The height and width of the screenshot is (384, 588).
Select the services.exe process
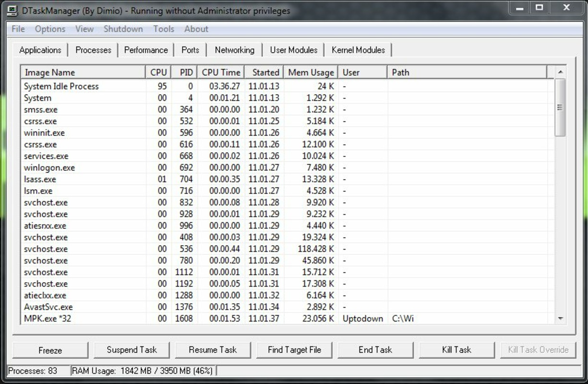click(x=287, y=156)
